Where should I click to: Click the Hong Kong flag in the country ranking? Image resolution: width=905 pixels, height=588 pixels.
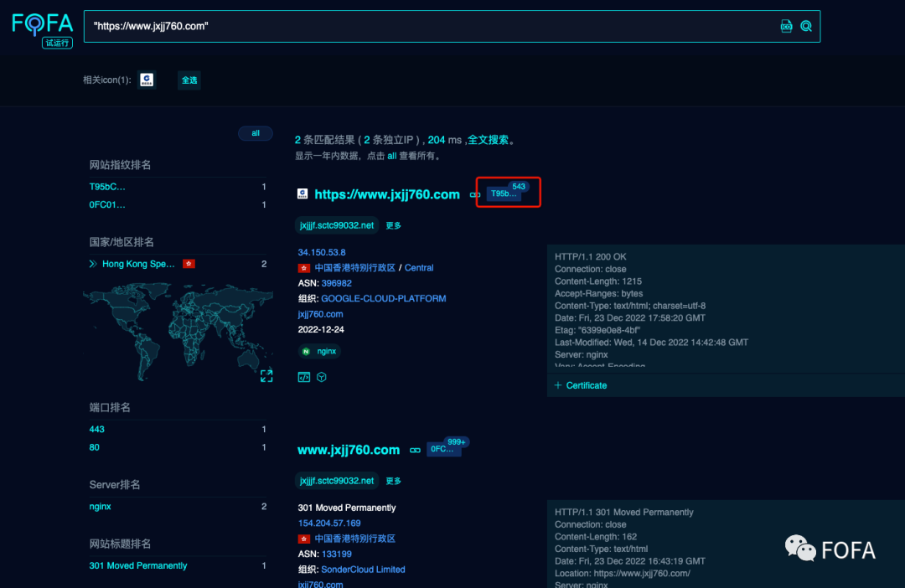click(189, 264)
